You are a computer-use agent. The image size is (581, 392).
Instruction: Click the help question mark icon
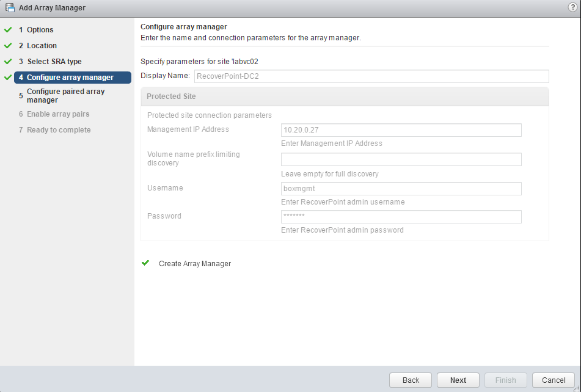click(x=572, y=7)
